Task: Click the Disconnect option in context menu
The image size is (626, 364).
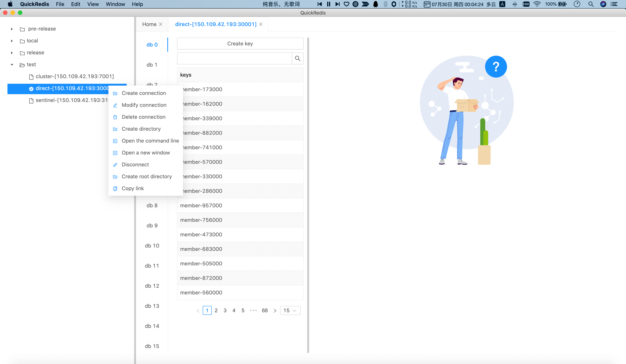Action: (x=135, y=164)
